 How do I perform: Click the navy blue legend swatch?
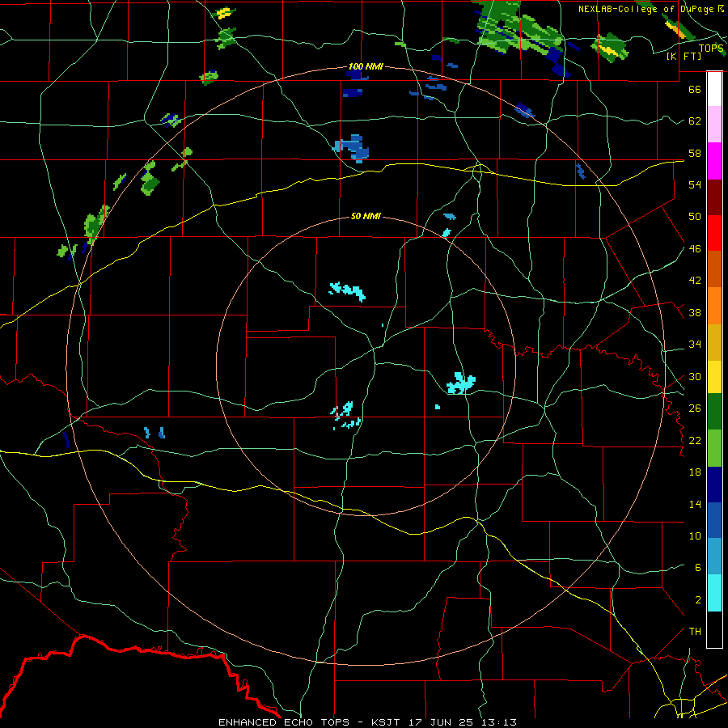point(714,485)
